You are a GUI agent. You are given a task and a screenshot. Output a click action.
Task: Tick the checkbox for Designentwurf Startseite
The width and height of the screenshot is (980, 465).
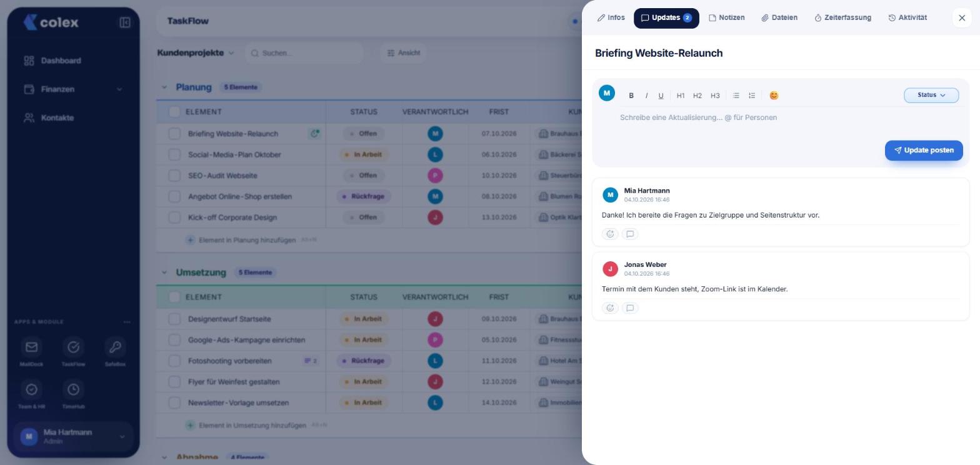(x=174, y=319)
